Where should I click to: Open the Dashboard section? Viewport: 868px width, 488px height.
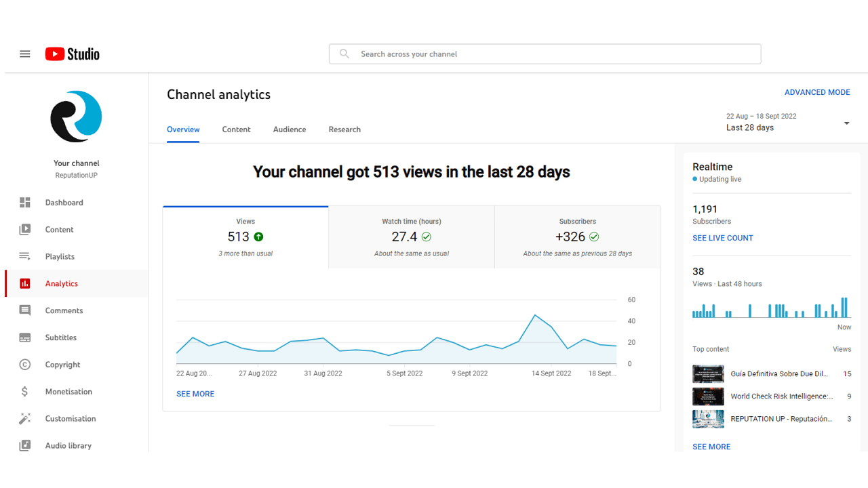tap(64, 202)
